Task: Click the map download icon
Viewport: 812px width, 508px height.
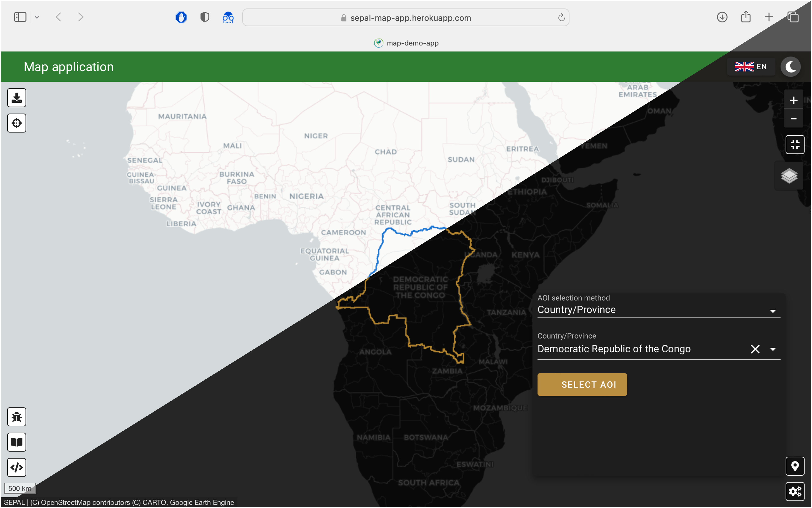Action: [16, 97]
